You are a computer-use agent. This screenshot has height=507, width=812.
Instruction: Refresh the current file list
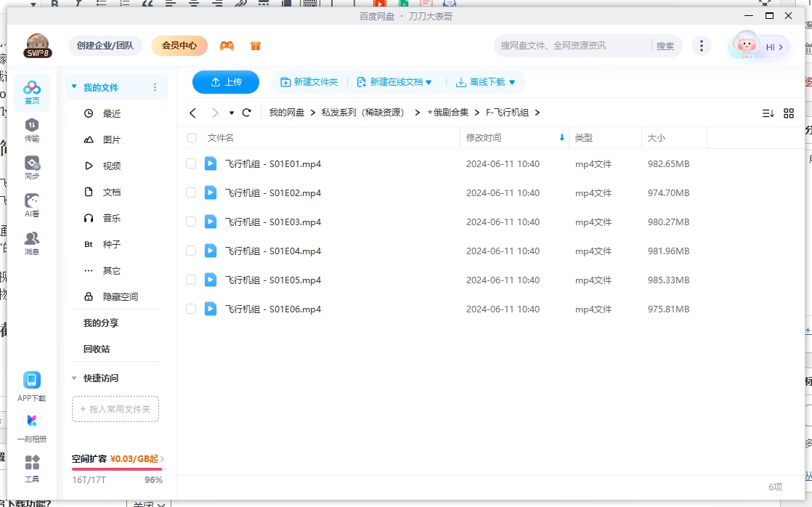(246, 113)
